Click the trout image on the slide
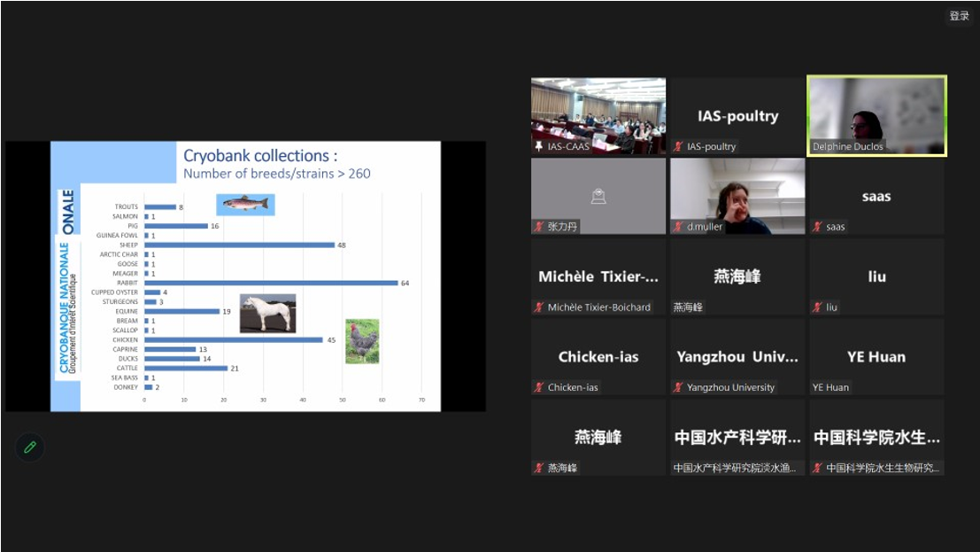980x552 pixels. coord(245,205)
